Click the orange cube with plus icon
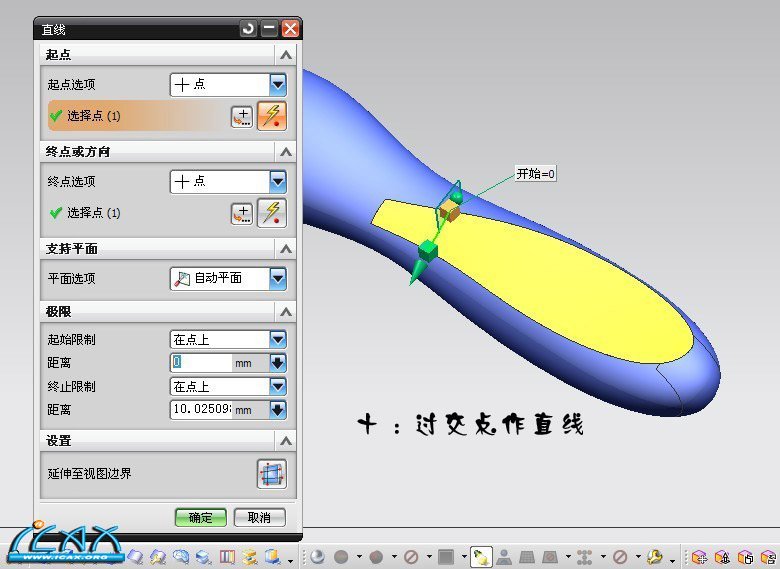 tap(699, 557)
